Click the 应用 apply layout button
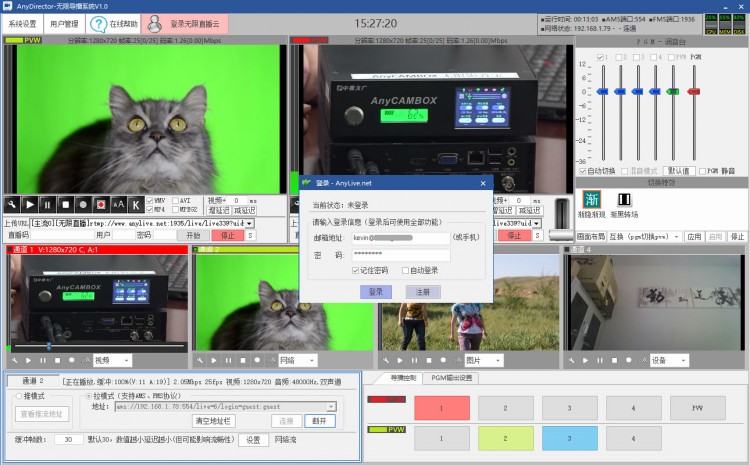Screen dimensions: 750x465 [x=694, y=236]
